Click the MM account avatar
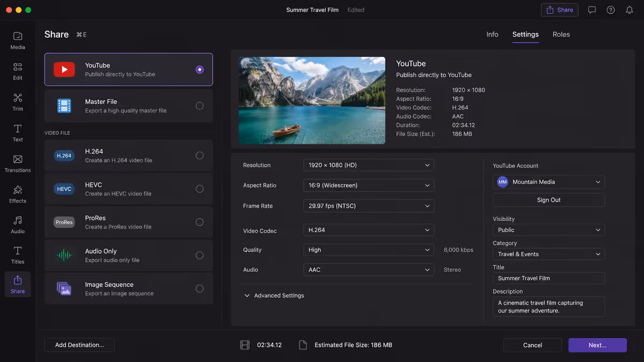This screenshot has height=362, width=644. [x=502, y=182]
